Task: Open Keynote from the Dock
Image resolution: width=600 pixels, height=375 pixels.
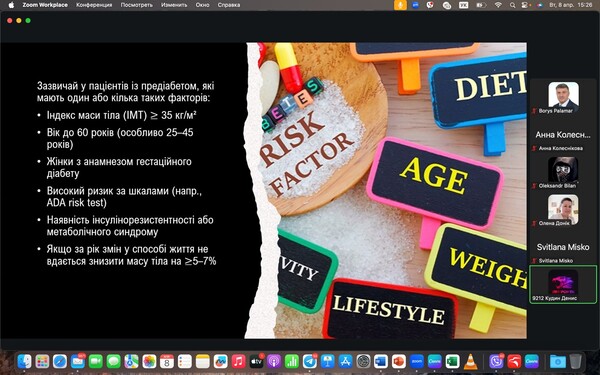Action: pyautogui.click(x=328, y=361)
